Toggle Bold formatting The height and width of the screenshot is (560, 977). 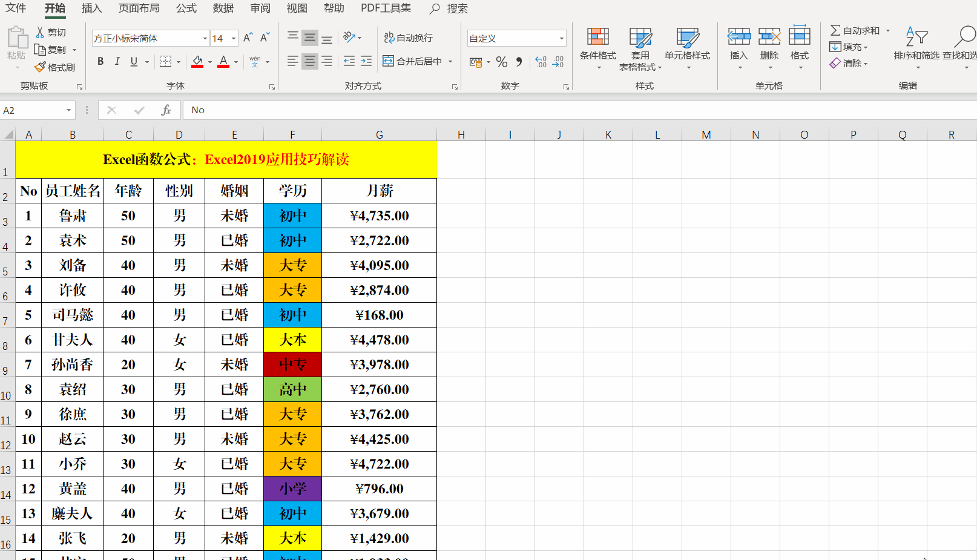(100, 61)
